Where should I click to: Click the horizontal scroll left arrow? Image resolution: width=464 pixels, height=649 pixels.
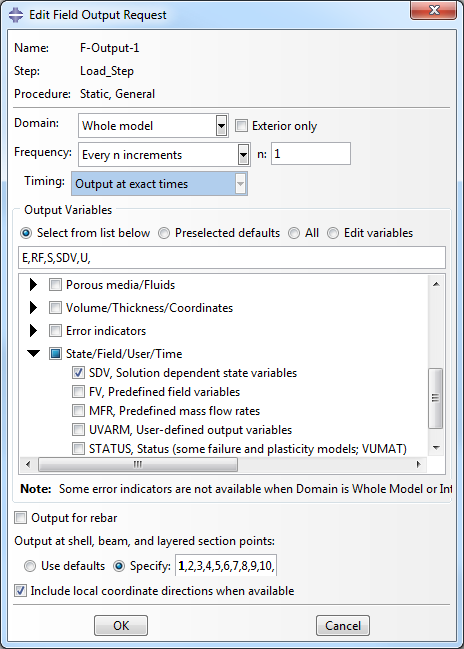(28, 464)
